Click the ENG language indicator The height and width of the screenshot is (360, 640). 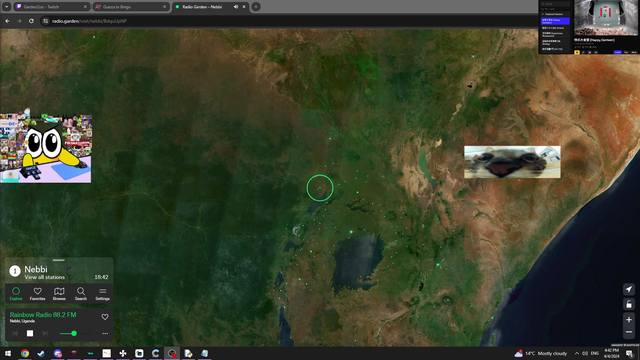[x=595, y=353]
